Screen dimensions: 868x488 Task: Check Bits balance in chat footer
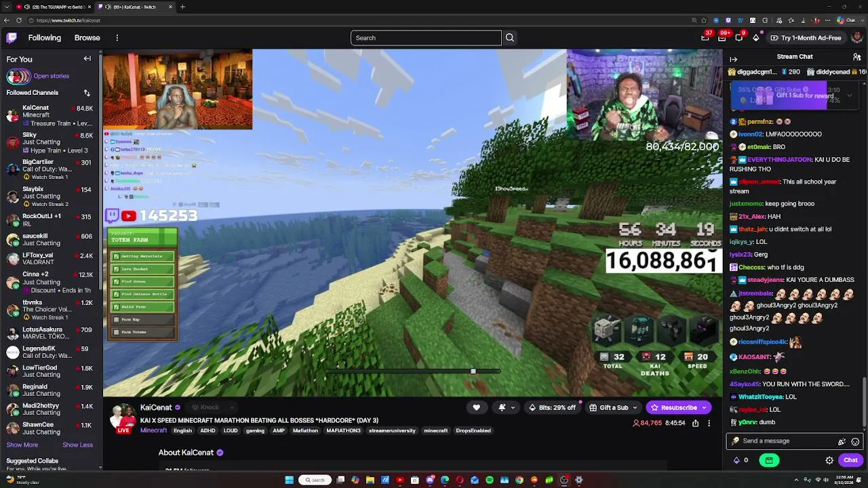coord(740,461)
